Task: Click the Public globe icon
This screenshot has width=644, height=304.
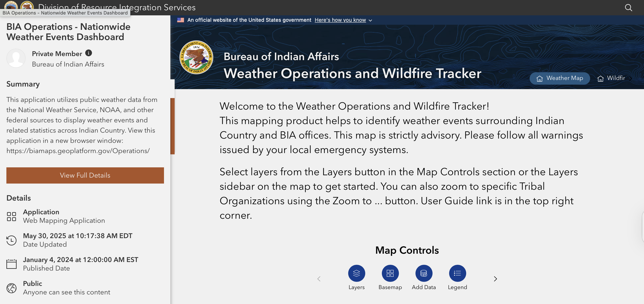Action: pos(11,288)
